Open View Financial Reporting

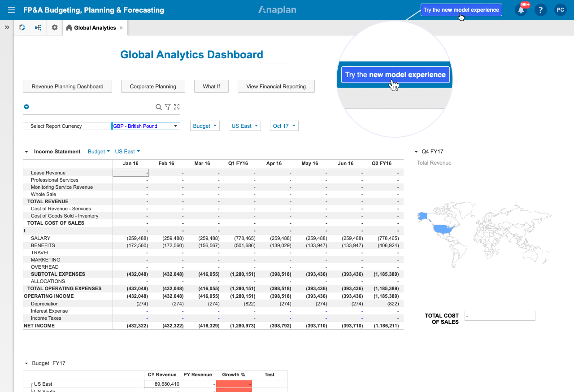[x=276, y=87]
